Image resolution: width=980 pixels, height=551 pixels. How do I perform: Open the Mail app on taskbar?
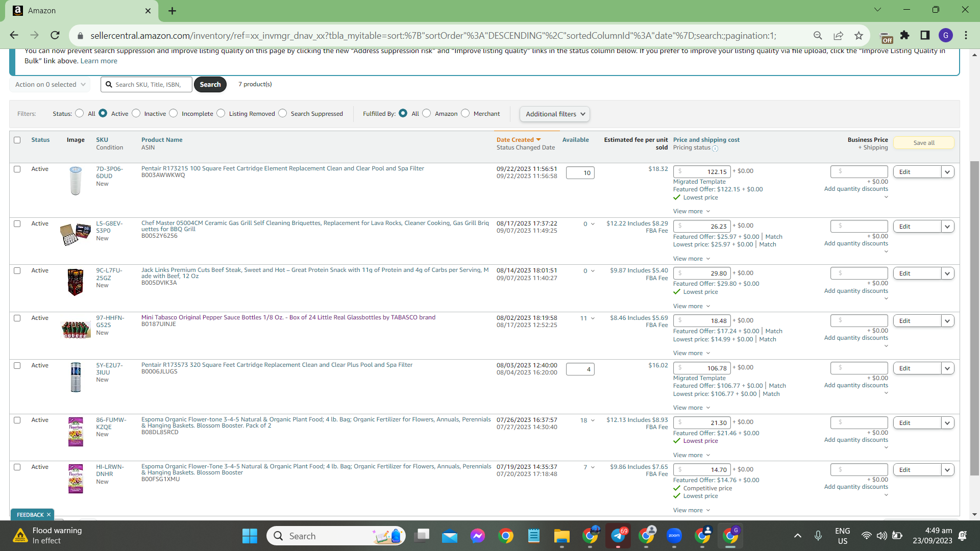coord(450,536)
